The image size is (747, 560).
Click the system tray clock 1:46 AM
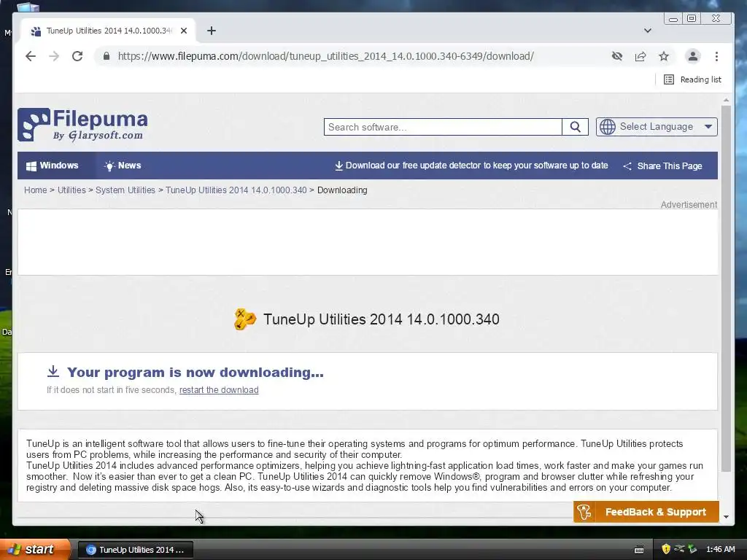coord(720,549)
